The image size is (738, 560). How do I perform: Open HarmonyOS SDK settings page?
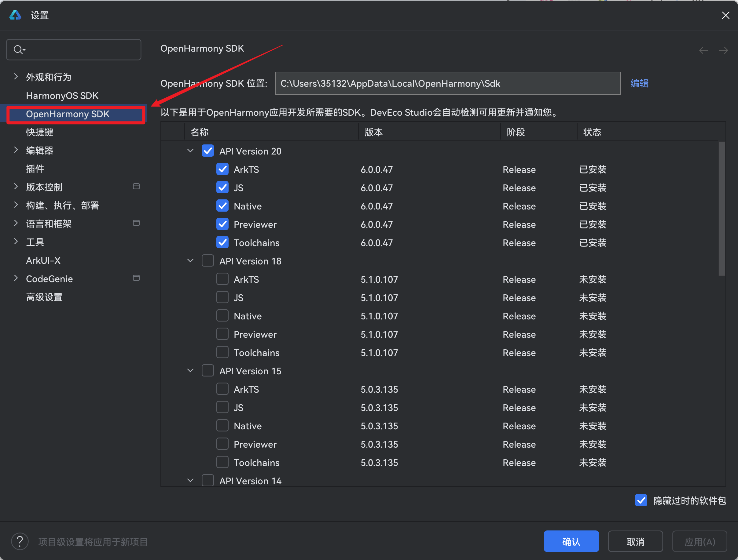(x=62, y=96)
